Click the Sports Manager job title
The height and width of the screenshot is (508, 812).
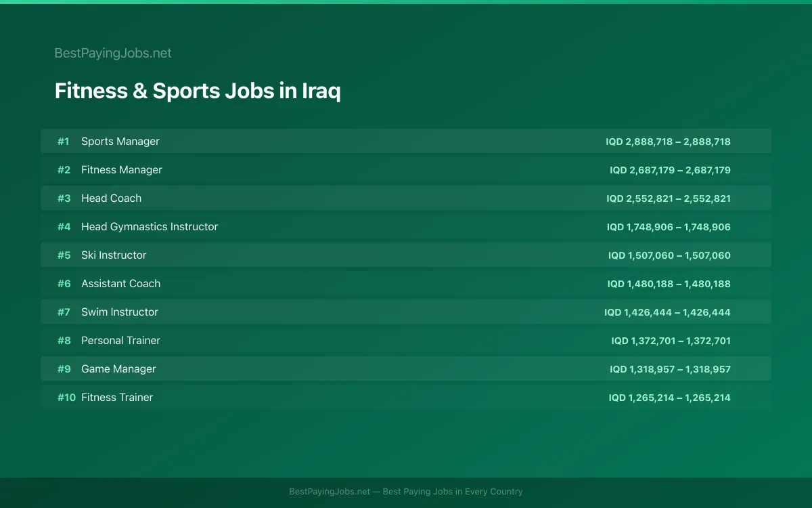tap(120, 142)
